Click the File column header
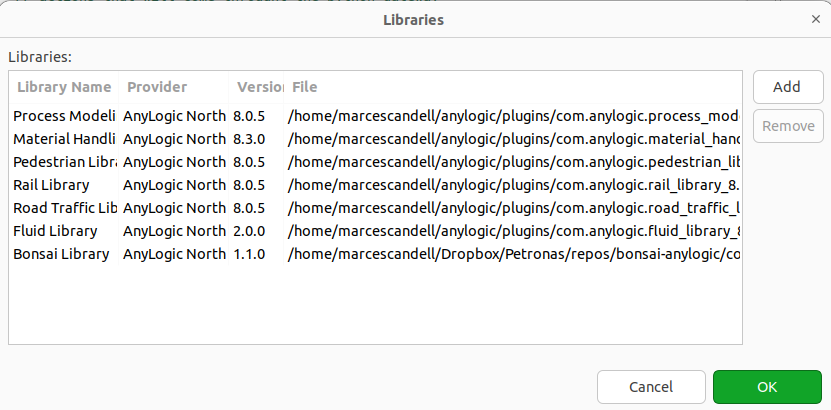Viewport: 831px width, 410px height. [512, 87]
